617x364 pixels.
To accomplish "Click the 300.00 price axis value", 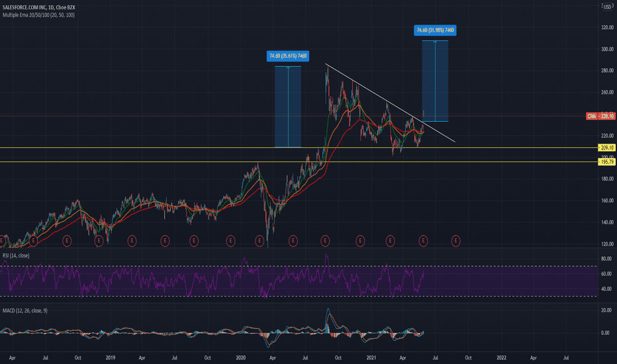I will tap(607, 49).
